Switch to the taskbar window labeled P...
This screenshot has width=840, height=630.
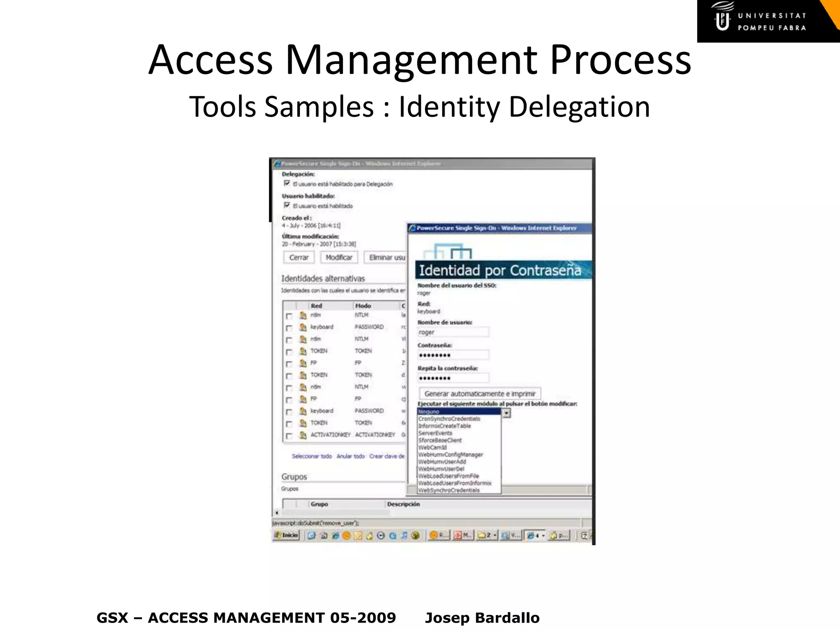[559, 535]
